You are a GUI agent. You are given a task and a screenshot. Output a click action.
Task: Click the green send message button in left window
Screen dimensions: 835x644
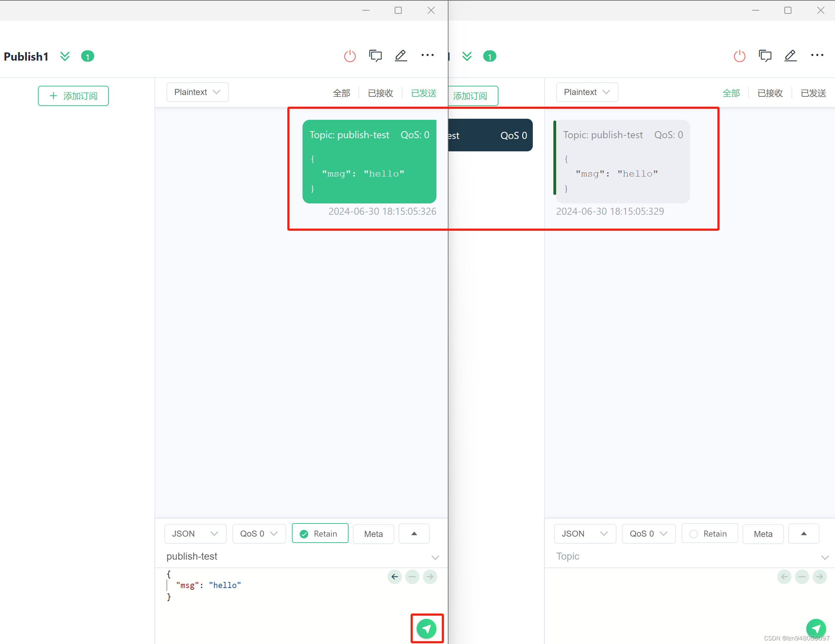(x=426, y=628)
